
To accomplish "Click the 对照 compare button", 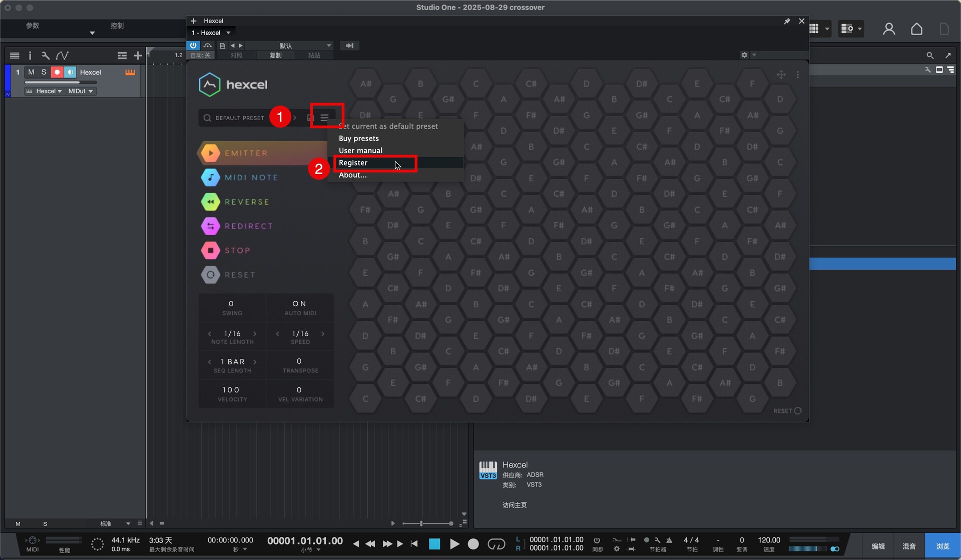I will (x=236, y=56).
